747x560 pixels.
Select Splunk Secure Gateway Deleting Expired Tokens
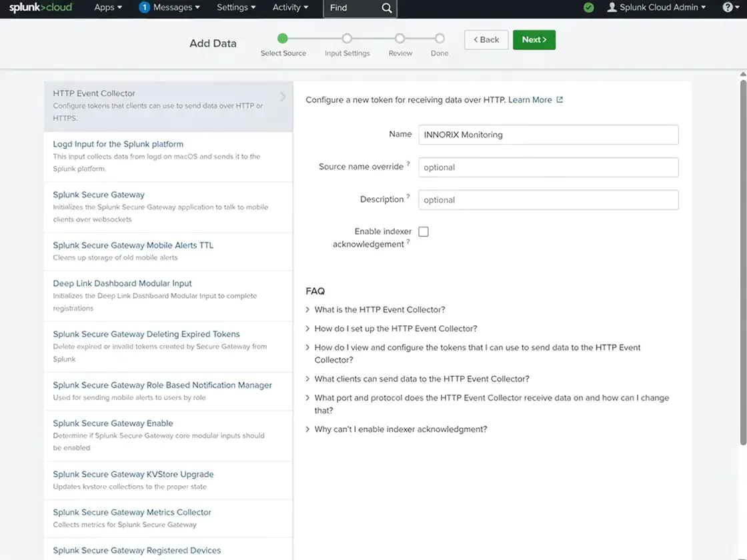[169, 347]
